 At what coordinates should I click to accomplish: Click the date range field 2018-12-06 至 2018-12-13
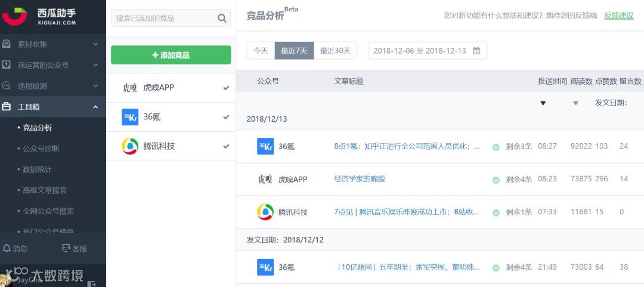[428, 51]
